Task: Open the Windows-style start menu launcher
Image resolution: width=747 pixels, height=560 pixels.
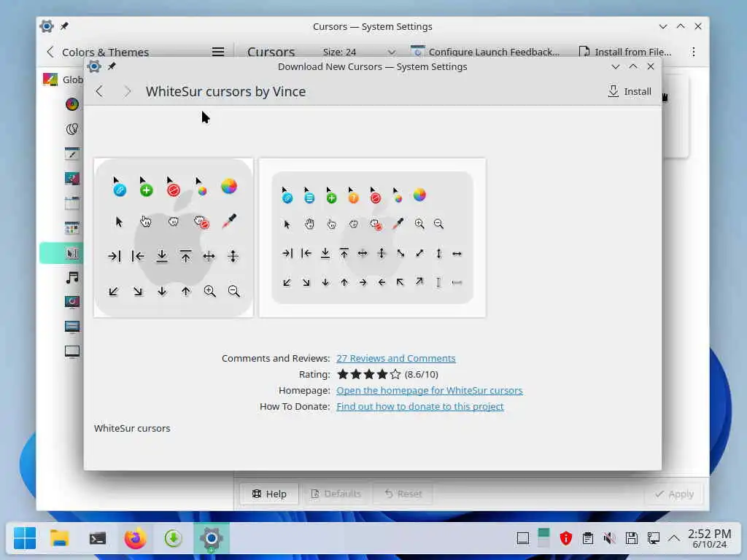Action: (25, 539)
